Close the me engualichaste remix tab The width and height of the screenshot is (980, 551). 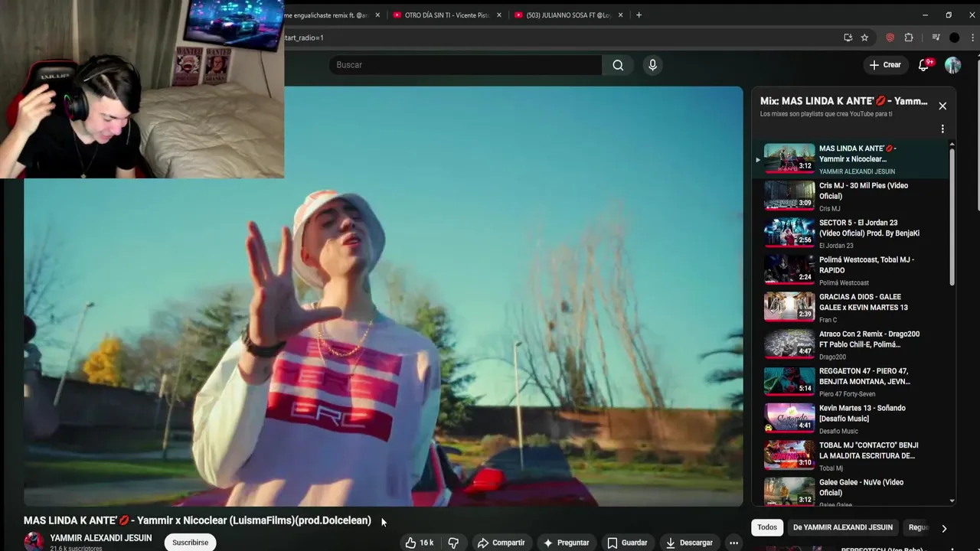377,15
